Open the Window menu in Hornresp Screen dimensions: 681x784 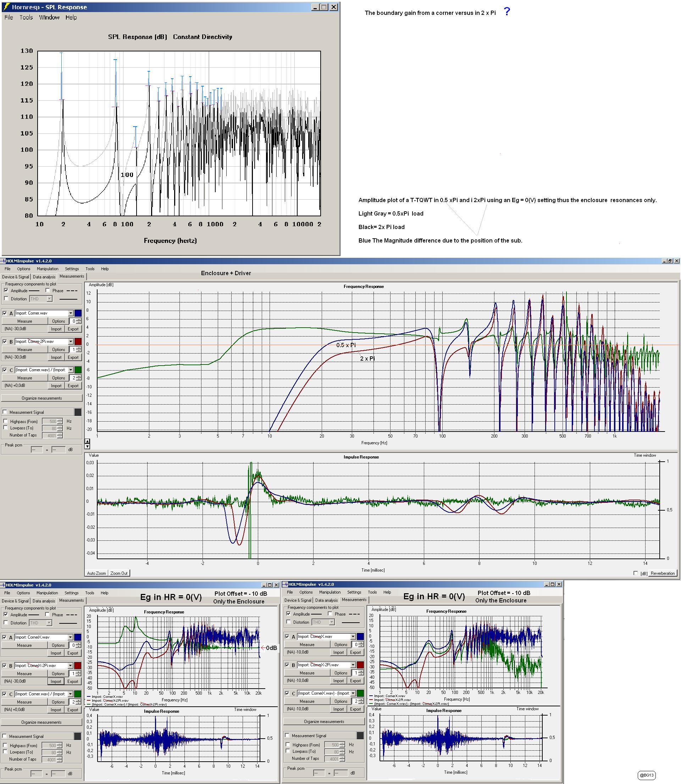pos(49,17)
